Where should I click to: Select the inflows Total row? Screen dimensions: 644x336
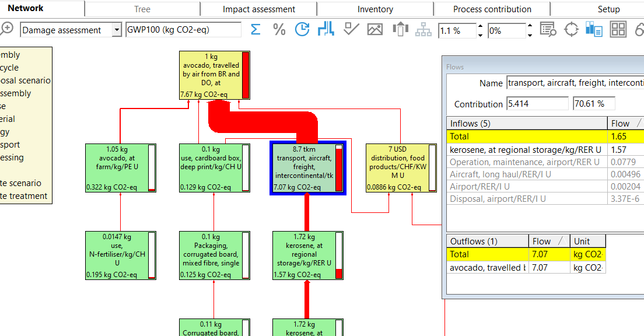[545, 136]
